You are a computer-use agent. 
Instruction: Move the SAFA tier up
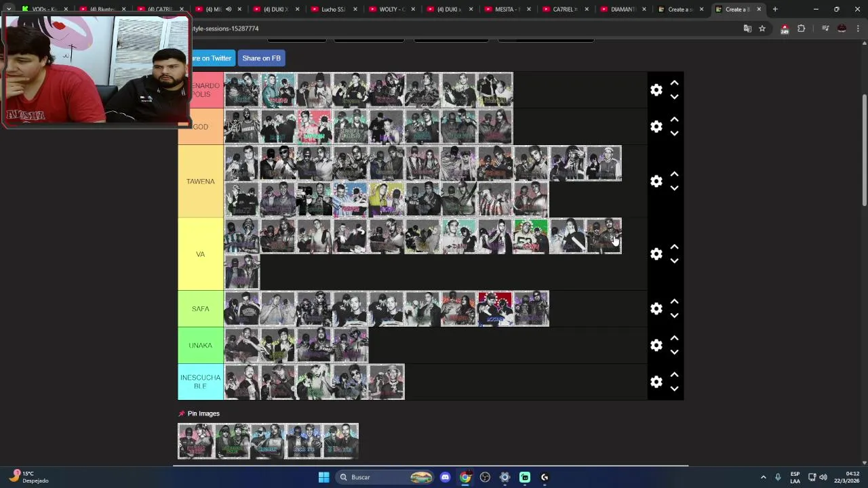click(x=674, y=301)
